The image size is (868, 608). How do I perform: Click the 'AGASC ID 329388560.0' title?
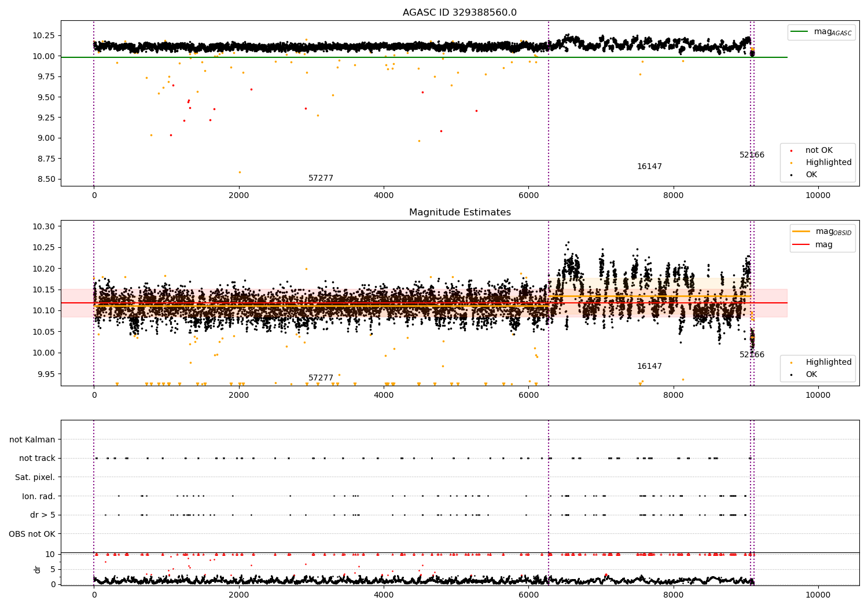460,13
